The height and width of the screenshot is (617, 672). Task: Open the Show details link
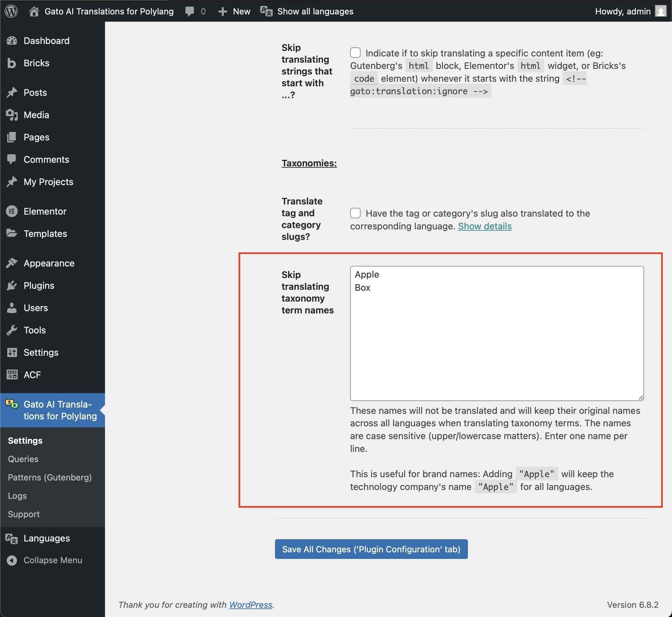point(485,226)
